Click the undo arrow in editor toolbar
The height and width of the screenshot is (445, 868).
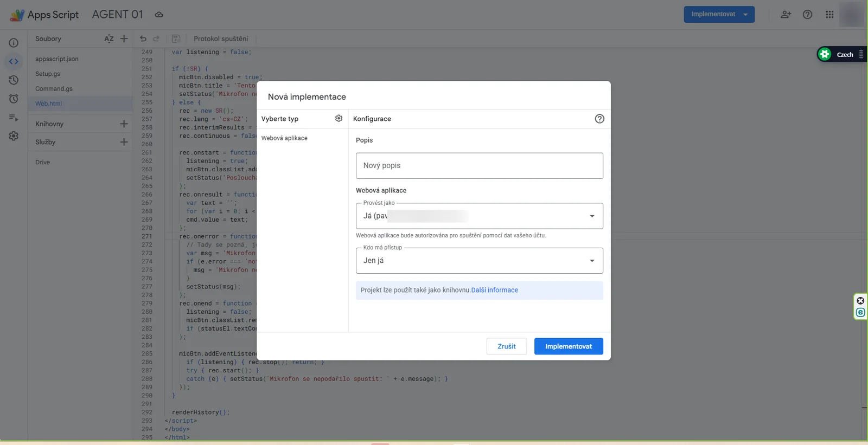(143, 38)
